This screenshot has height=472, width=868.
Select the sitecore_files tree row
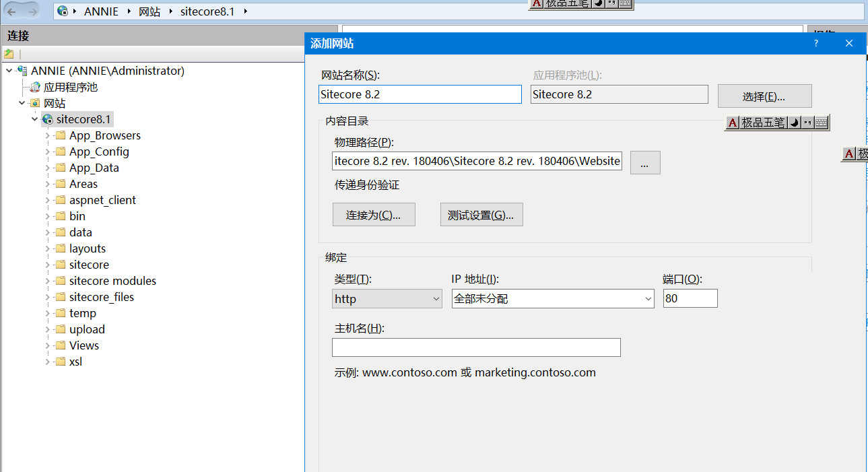(102, 297)
